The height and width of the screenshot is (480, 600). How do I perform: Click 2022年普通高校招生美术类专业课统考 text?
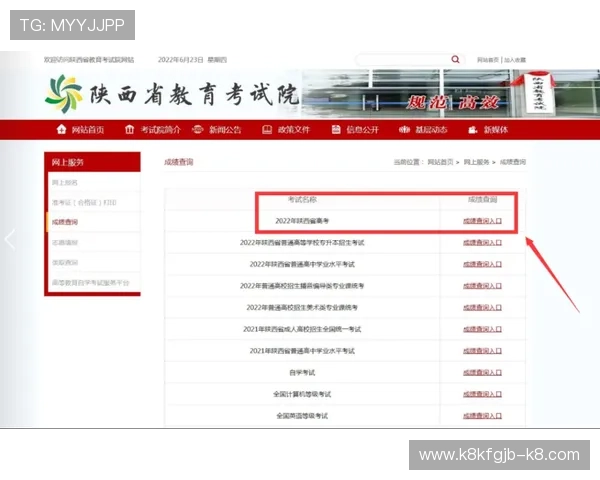(x=302, y=307)
